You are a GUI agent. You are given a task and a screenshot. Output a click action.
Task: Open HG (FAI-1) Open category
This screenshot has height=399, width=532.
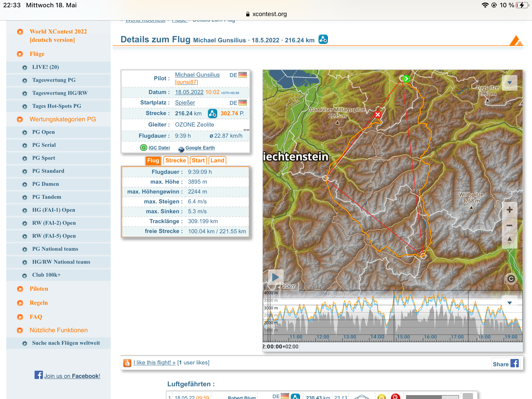[58, 210]
